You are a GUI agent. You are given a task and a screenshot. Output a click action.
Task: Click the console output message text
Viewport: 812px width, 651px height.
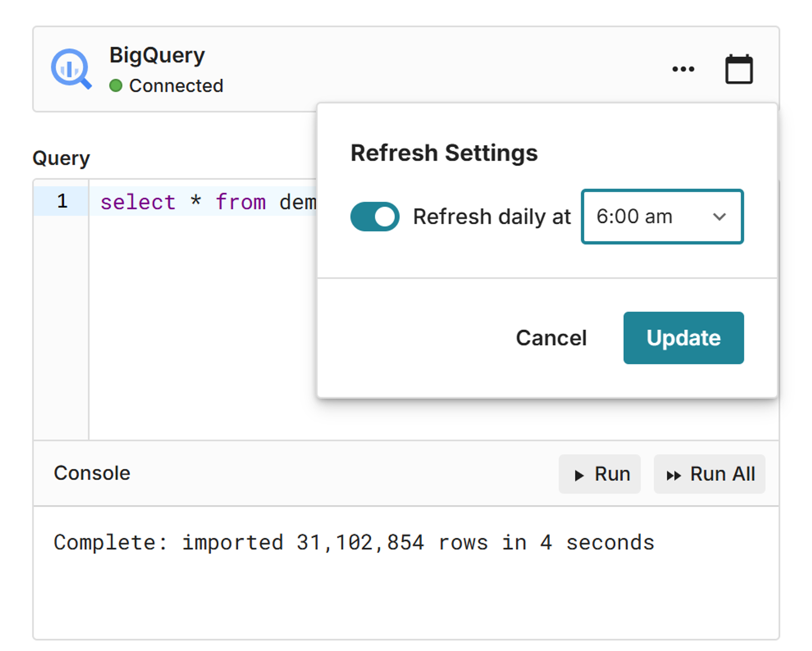coord(354,543)
